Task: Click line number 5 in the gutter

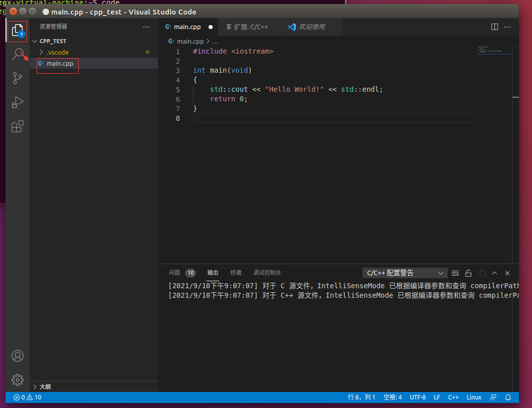Action: pos(178,90)
